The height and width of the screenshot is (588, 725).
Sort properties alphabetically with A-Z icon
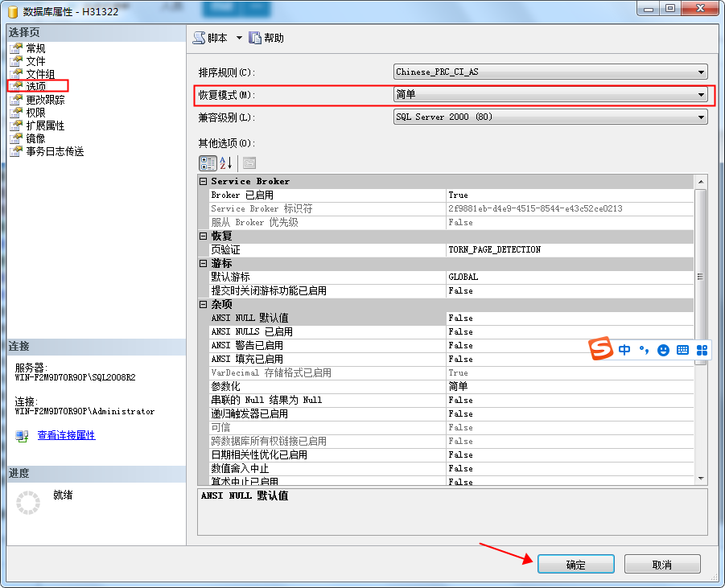click(226, 162)
